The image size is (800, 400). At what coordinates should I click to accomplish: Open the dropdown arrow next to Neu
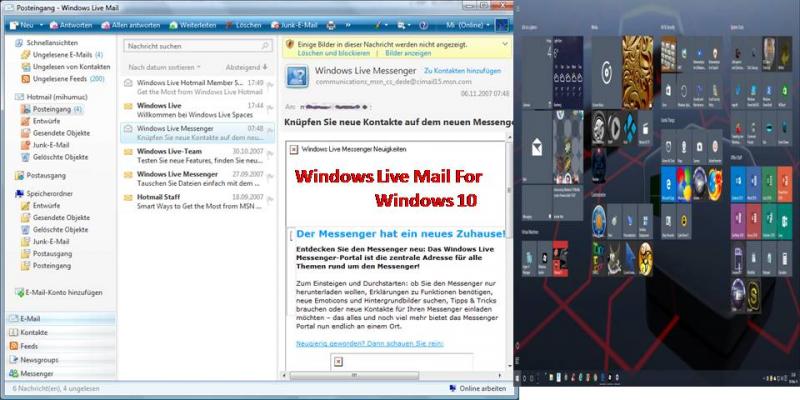pos(39,25)
